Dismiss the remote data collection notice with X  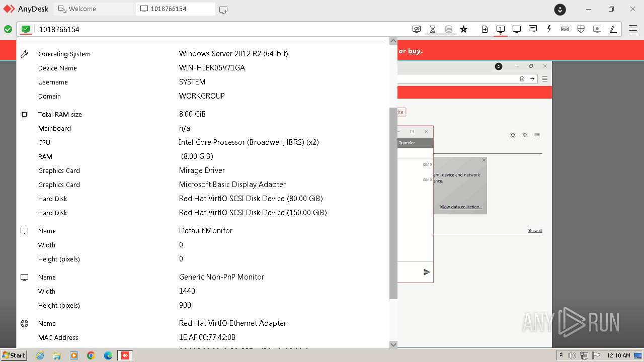484,160
